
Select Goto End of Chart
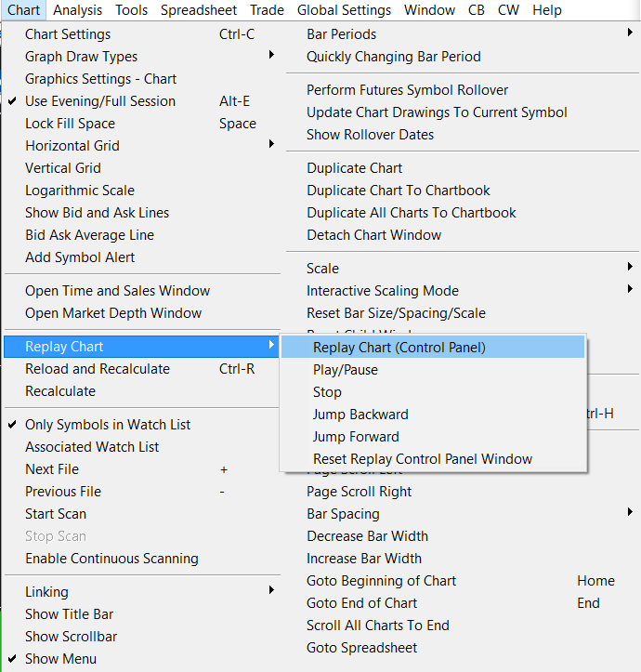(x=361, y=603)
